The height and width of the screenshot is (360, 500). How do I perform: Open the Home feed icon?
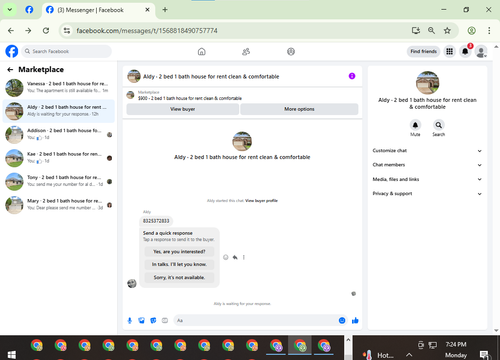pyautogui.click(x=202, y=52)
